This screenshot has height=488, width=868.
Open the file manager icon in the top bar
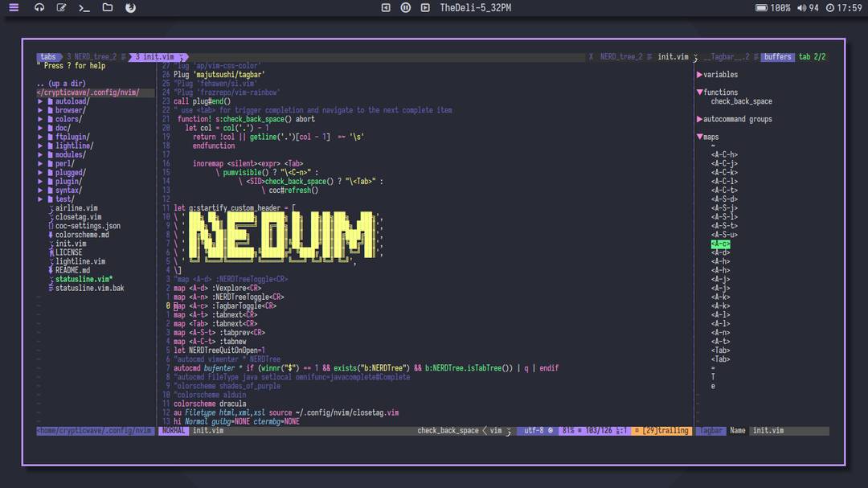pos(107,7)
